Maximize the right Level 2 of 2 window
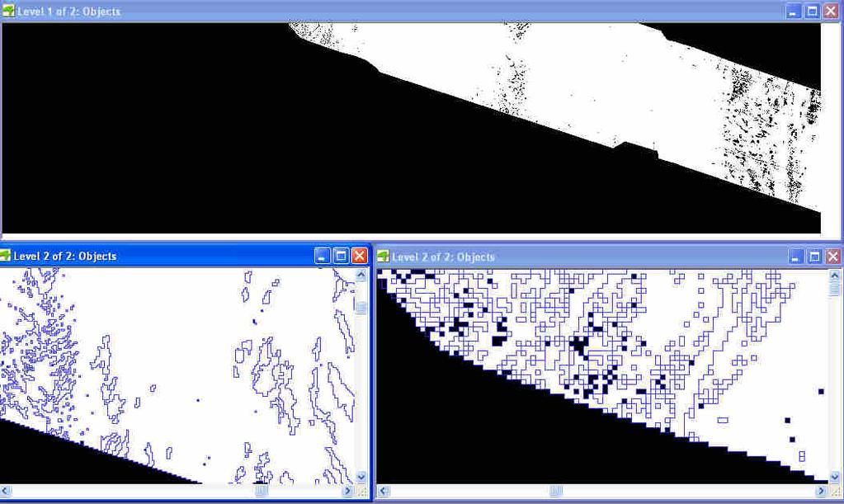 click(x=814, y=257)
